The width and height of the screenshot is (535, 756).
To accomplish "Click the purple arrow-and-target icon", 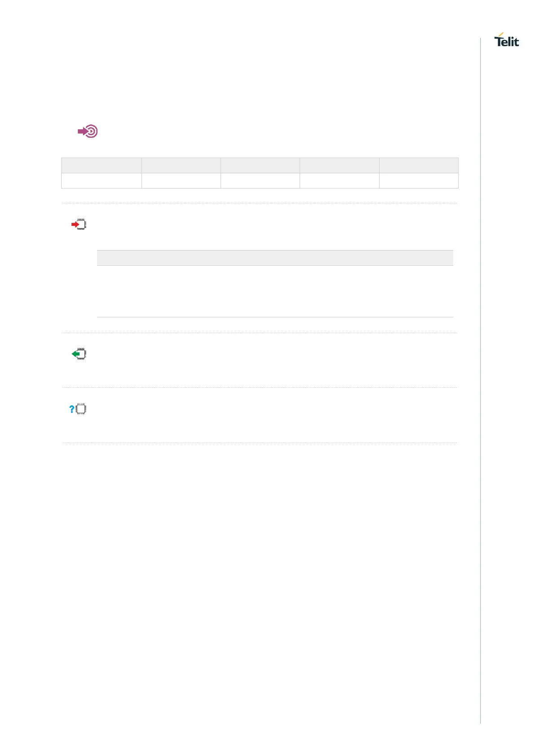I will pyautogui.click(x=88, y=131).
